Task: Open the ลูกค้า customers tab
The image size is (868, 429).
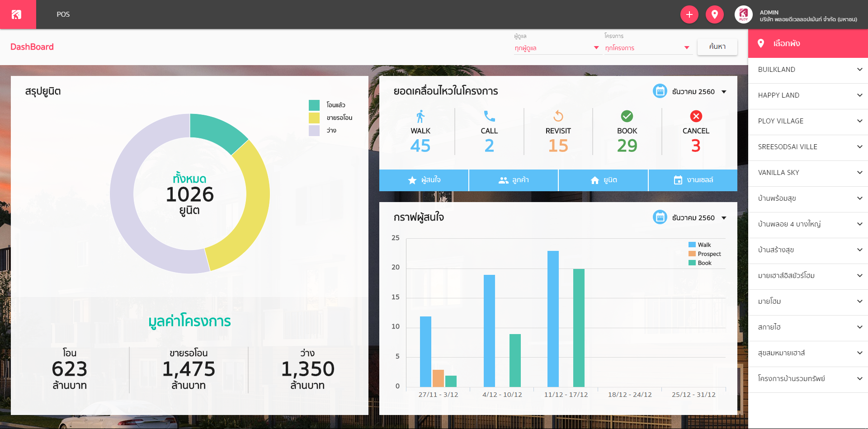Action: 514,180
